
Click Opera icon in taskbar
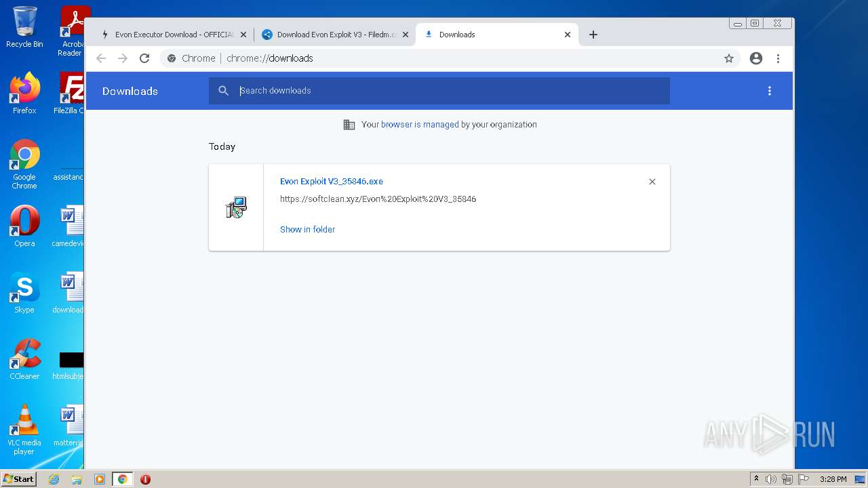pos(145,479)
